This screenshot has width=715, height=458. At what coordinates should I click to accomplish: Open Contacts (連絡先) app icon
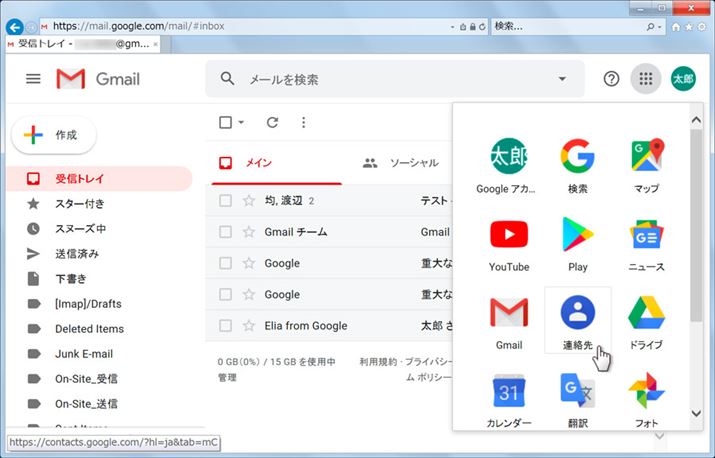[x=577, y=322]
